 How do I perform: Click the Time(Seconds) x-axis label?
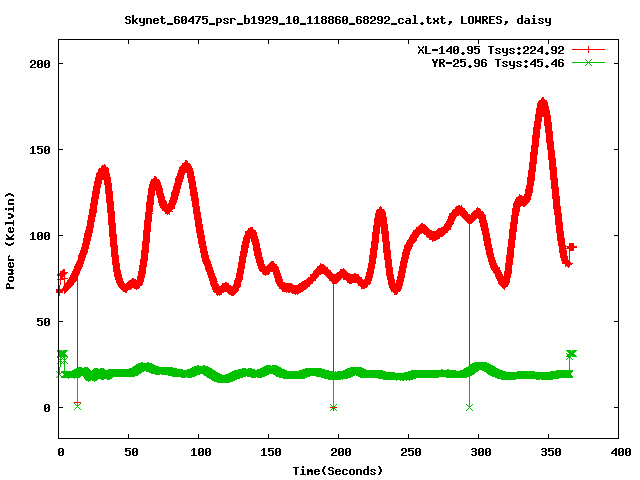[x=338, y=471]
